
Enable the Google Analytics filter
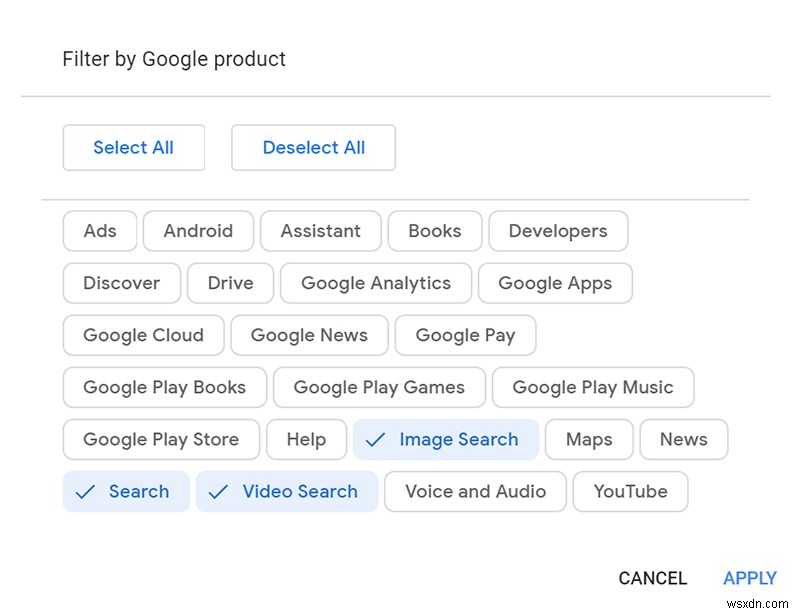point(375,283)
